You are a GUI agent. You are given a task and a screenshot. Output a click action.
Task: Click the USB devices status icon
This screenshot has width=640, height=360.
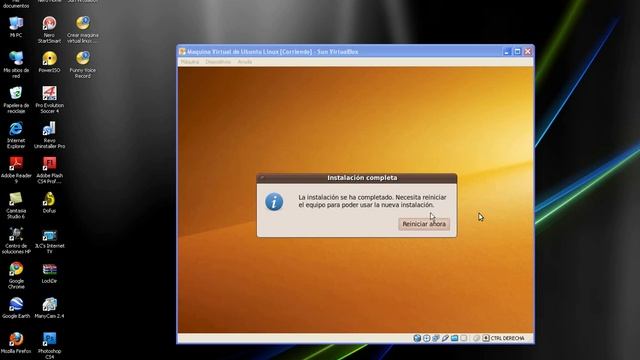[x=445, y=338]
